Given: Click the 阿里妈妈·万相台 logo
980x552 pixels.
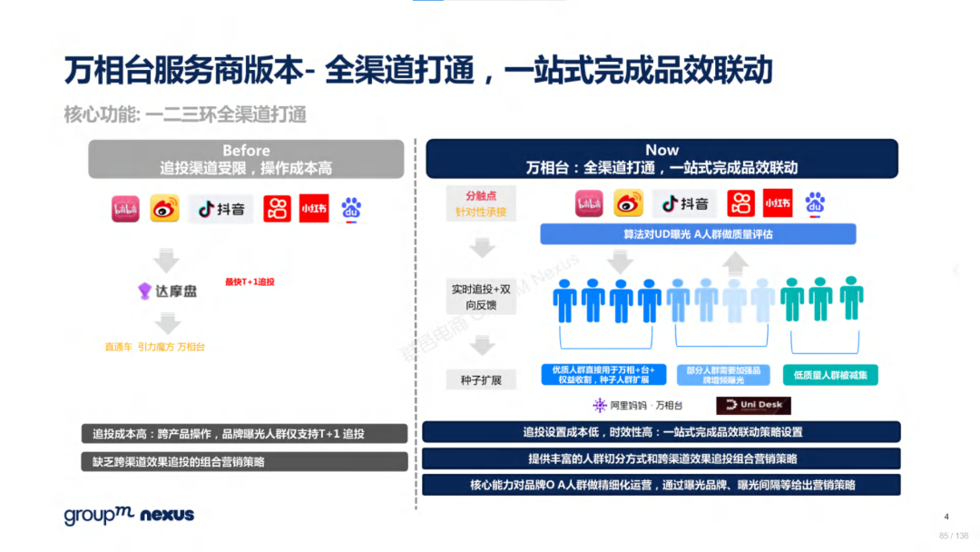Looking at the screenshot, I should (x=638, y=405).
